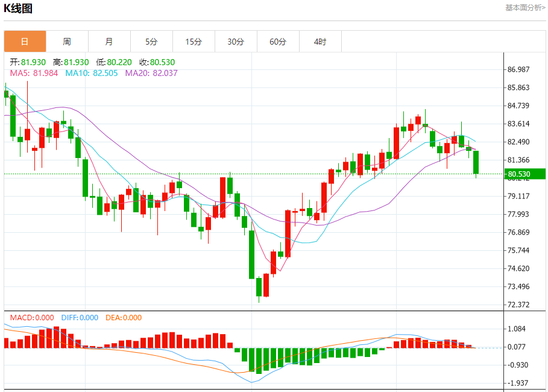The image size is (548, 392).
Task: Click the MA5: 81.984 indicator label
Action: coord(33,73)
